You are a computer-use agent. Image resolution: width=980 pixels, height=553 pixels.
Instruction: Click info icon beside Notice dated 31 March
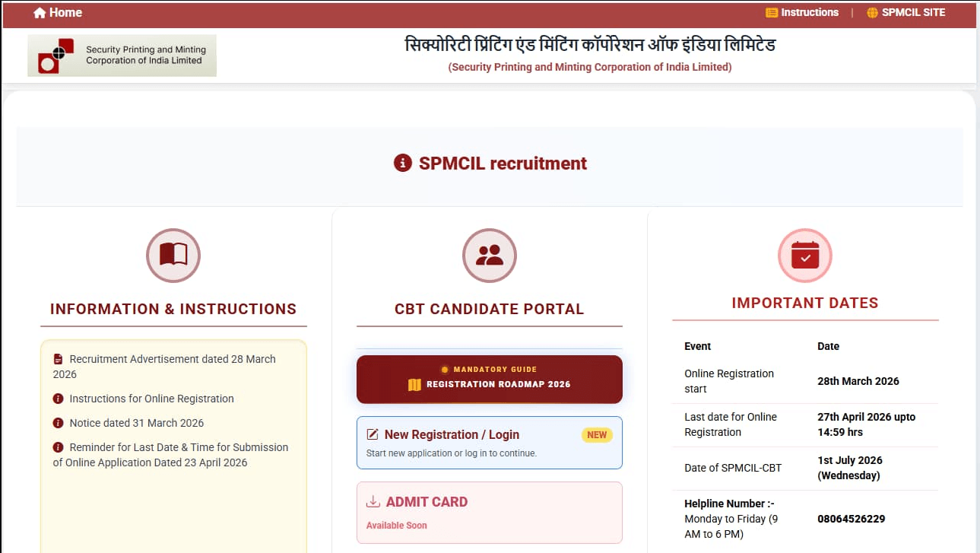point(58,423)
